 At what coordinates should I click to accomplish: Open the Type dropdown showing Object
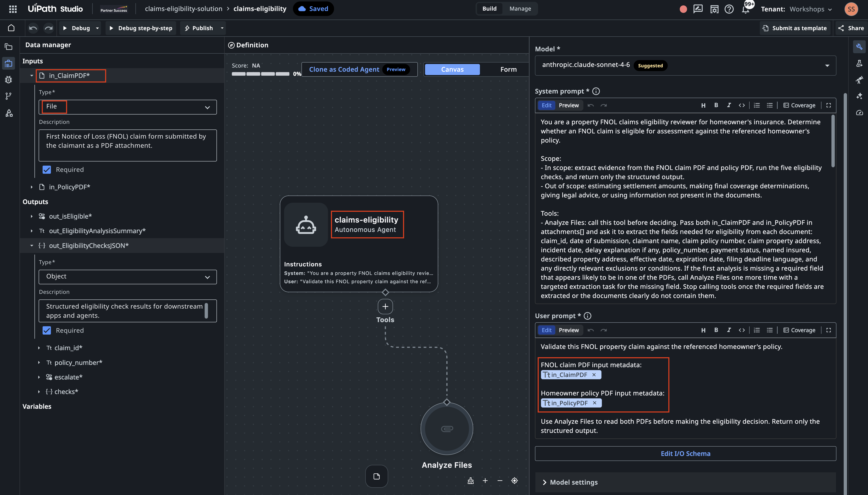pyautogui.click(x=128, y=277)
